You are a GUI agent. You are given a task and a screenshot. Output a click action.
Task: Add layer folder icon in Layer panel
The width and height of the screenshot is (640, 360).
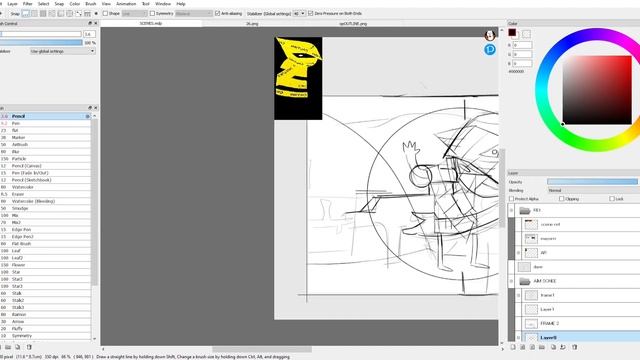pos(542,347)
